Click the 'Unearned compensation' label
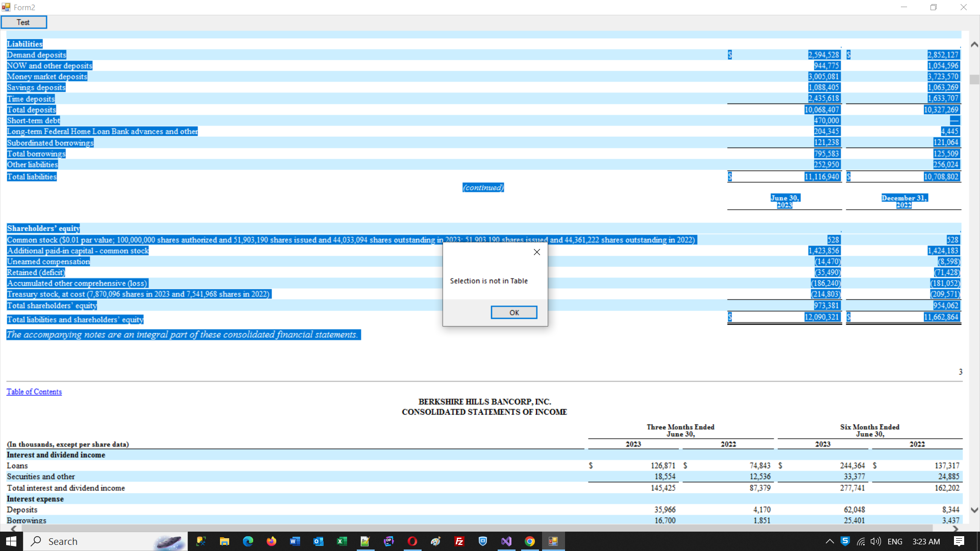980x551 pixels. (48, 262)
